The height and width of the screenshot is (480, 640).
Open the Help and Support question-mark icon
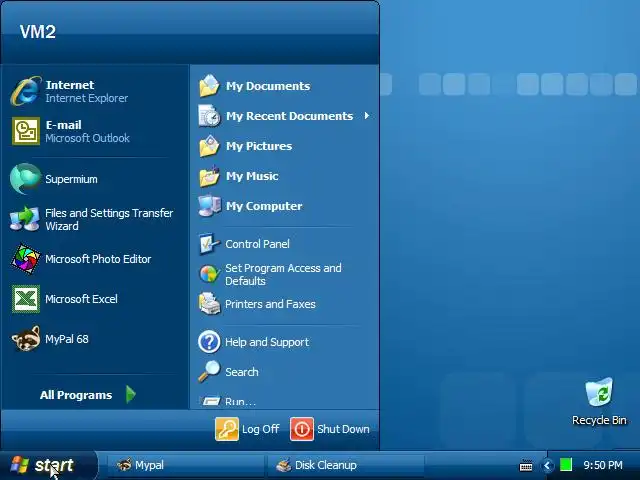pos(209,342)
